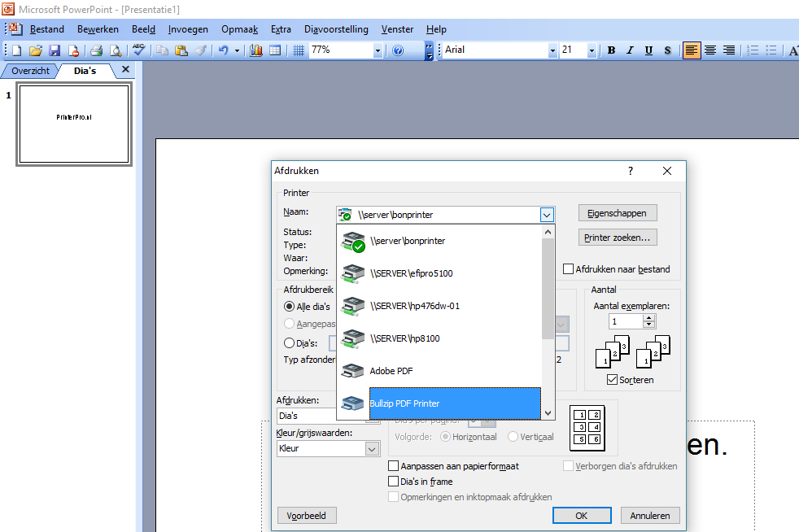Click the Print toolbar icon

[x=96, y=50]
